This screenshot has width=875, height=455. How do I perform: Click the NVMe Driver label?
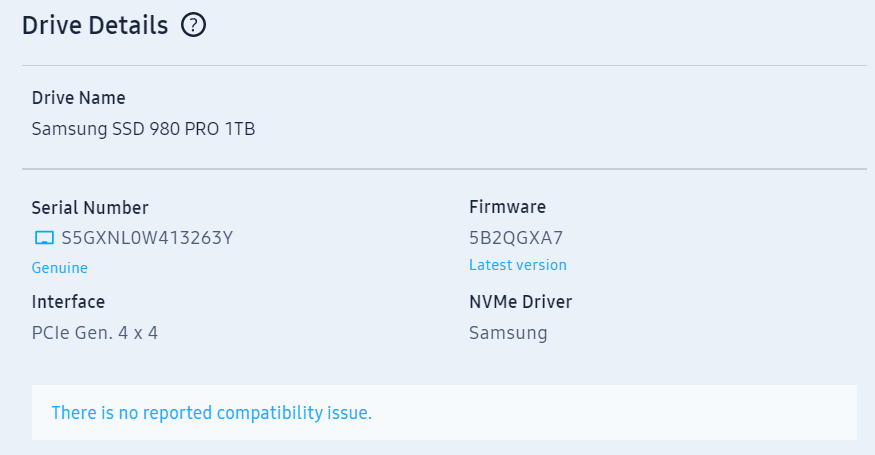pos(520,301)
